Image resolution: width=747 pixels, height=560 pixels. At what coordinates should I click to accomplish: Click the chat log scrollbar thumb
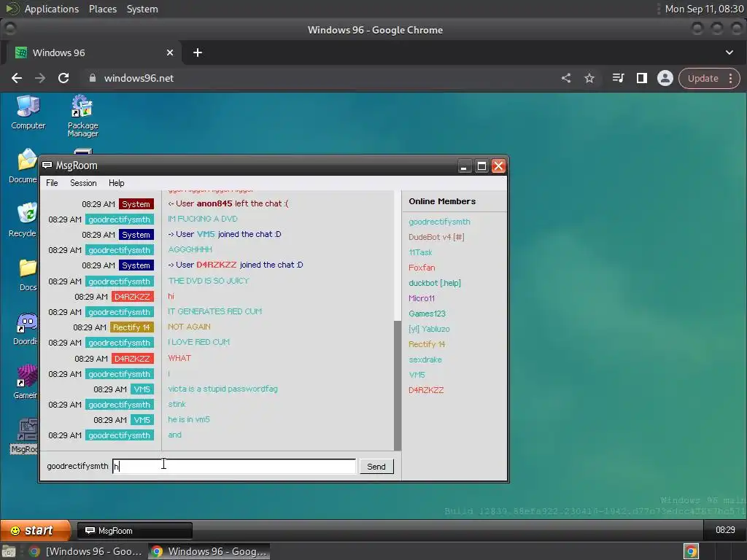pos(398,385)
